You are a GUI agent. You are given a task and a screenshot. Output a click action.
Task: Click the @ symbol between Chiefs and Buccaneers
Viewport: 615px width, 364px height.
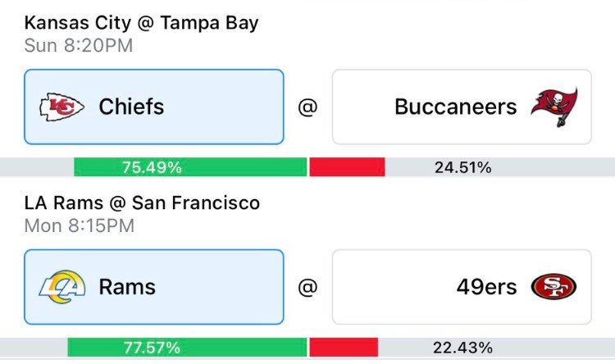click(x=307, y=107)
